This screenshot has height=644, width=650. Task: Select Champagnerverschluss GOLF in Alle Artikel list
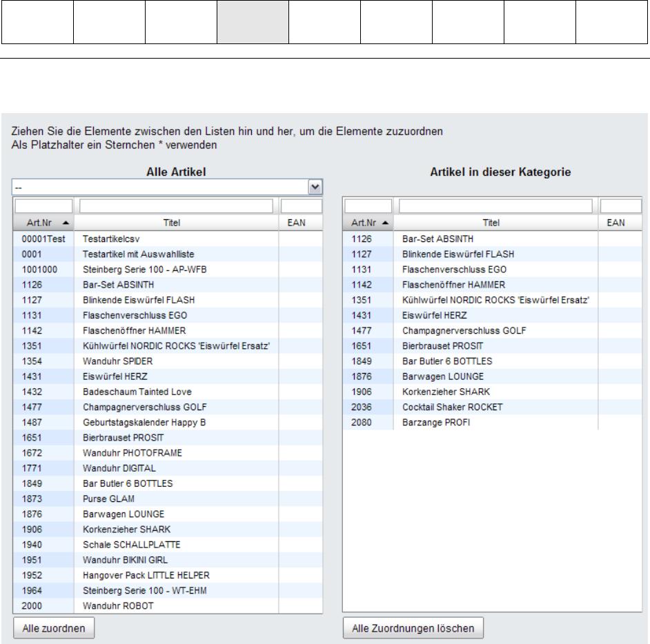coord(168,407)
